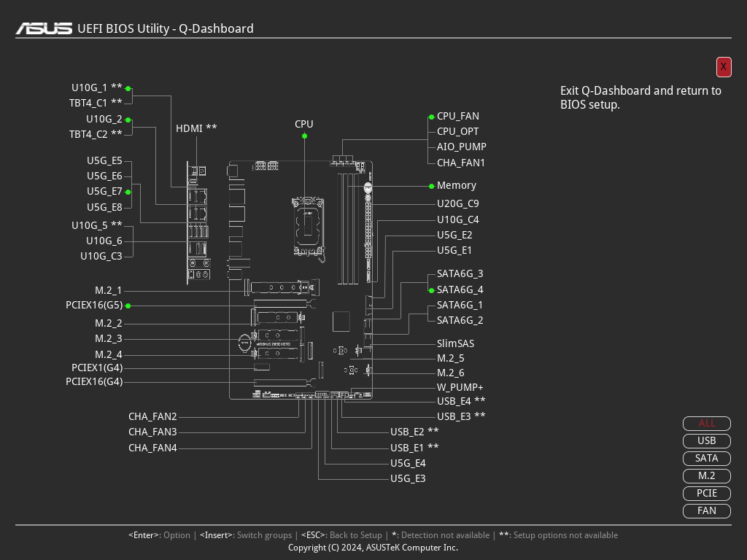Select the PCIEX16(G5) slot label
747x560 pixels.
point(94,306)
